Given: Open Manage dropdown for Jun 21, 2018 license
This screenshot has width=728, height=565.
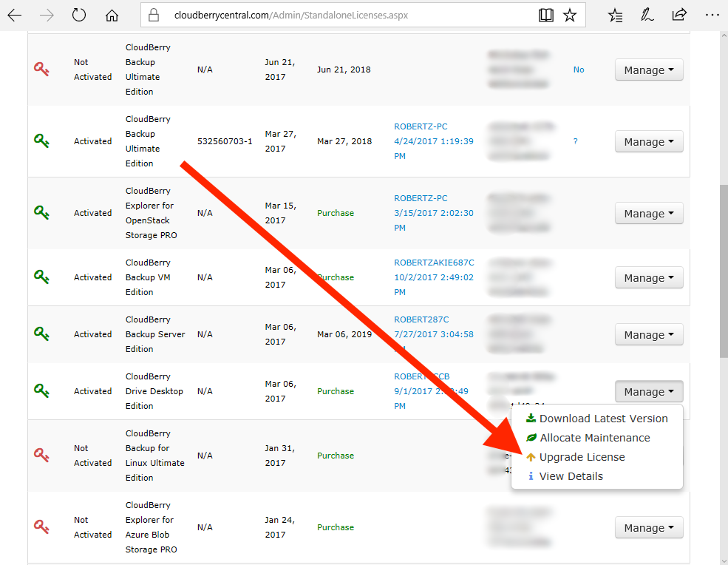Looking at the screenshot, I should point(649,70).
